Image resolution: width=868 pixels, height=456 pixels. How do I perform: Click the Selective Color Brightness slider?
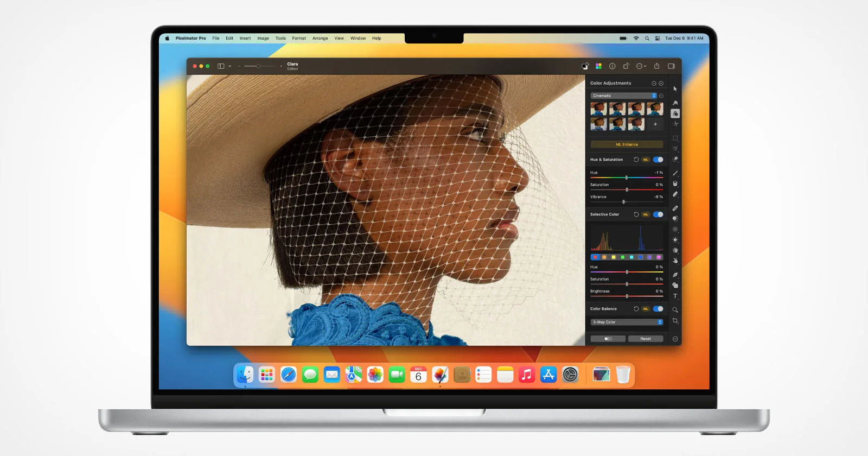coord(627,296)
